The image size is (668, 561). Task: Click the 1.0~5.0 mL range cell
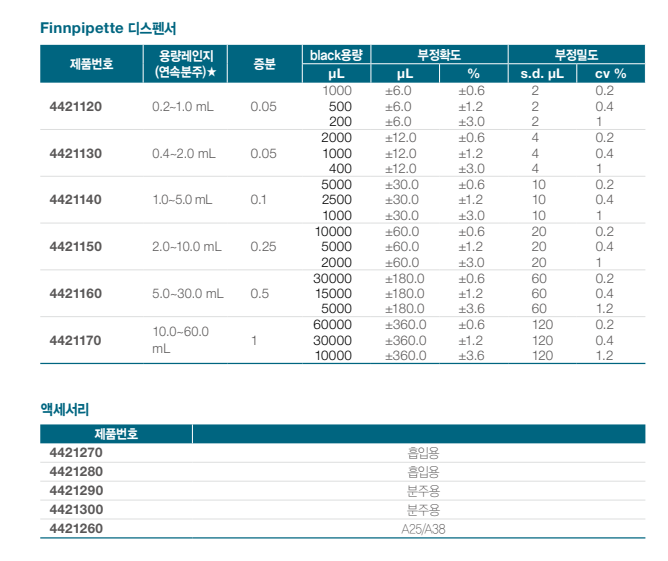coord(182,200)
